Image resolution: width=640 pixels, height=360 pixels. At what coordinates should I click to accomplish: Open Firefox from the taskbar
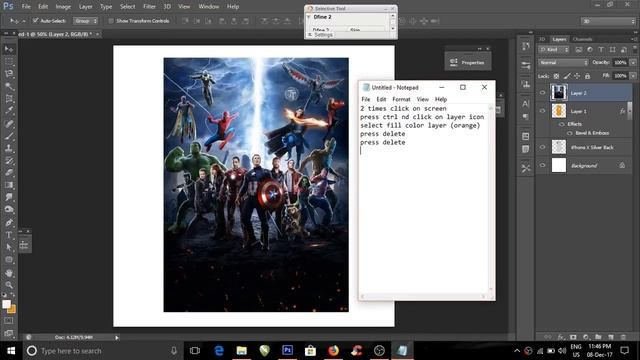pos(333,350)
